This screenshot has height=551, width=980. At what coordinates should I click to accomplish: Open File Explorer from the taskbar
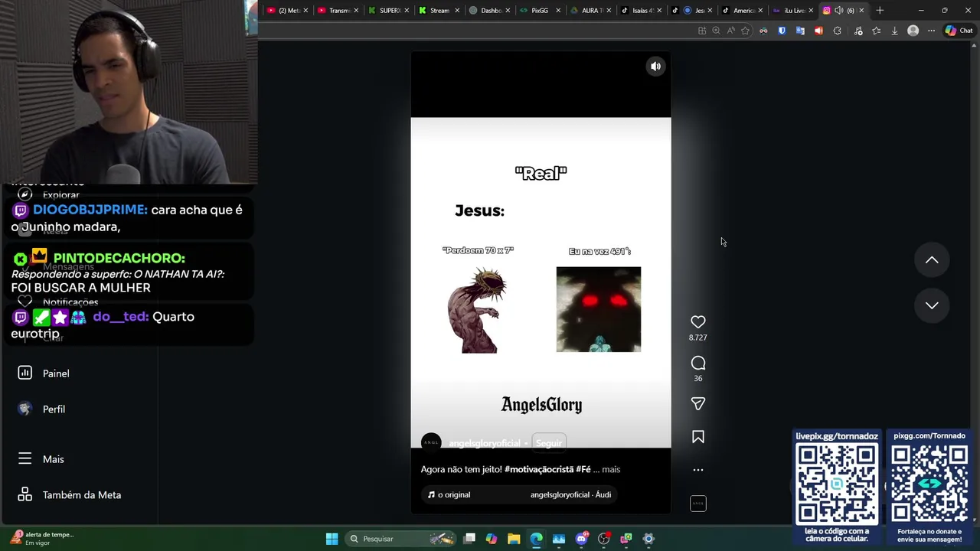coord(514,539)
